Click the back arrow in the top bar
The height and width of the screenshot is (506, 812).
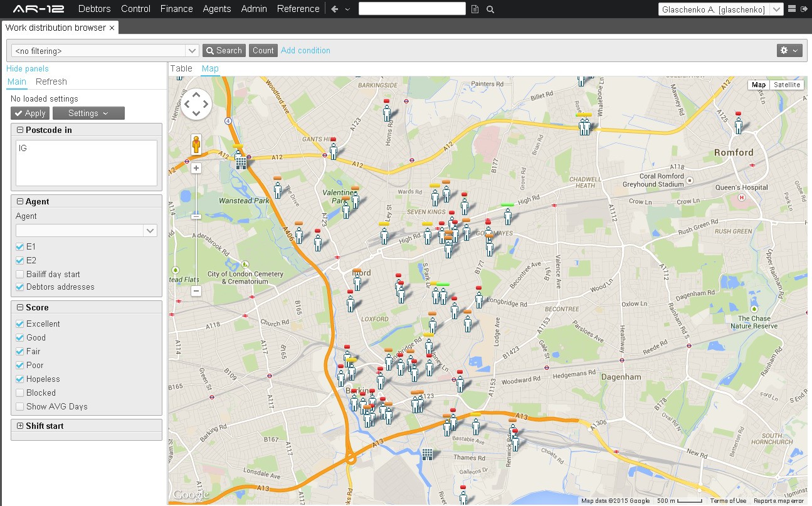[334, 9]
